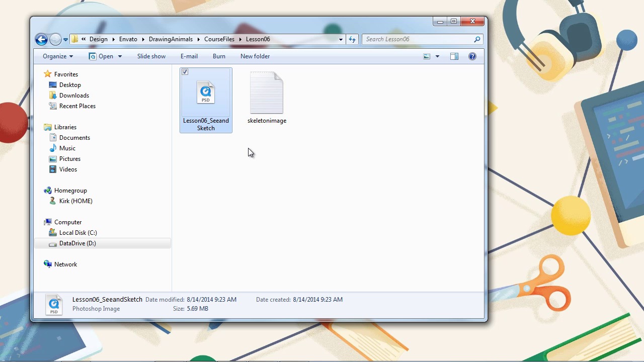Click the Kirk user icon
Viewport: 644px width, 362px height.
click(53, 201)
